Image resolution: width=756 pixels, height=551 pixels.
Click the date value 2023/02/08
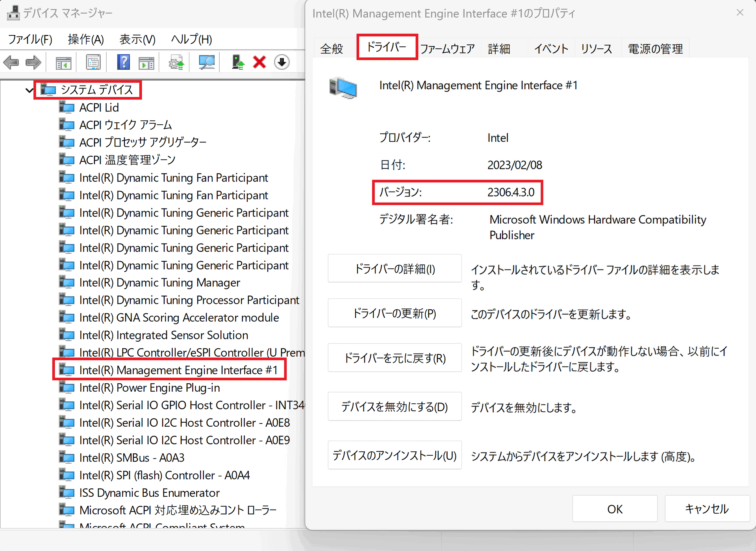coord(515,165)
